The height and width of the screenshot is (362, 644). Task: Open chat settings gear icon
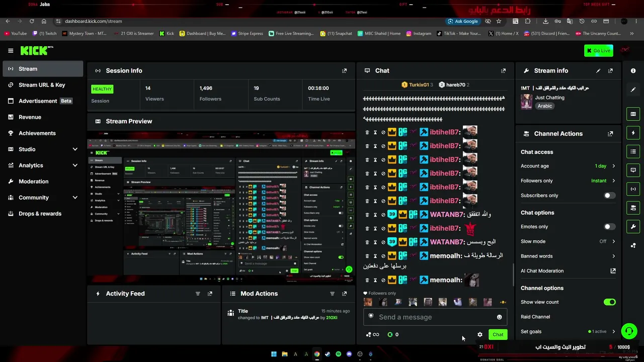click(x=480, y=334)
